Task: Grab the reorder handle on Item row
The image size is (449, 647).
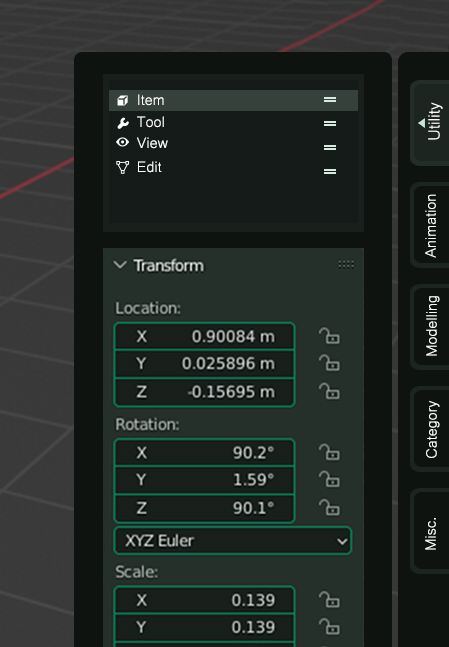Action: coord(330,100)
